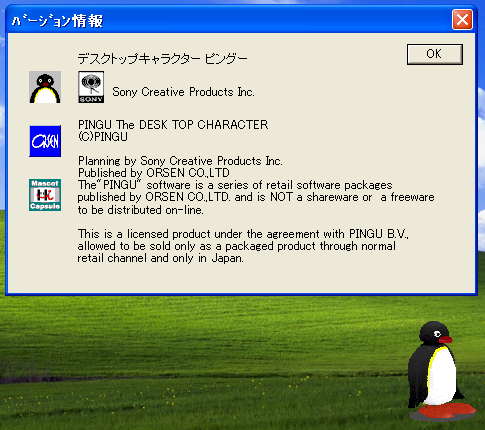Click the 'to be distributed on-line' line
Screen dimensions: 485x430
(x=141, y=210)
